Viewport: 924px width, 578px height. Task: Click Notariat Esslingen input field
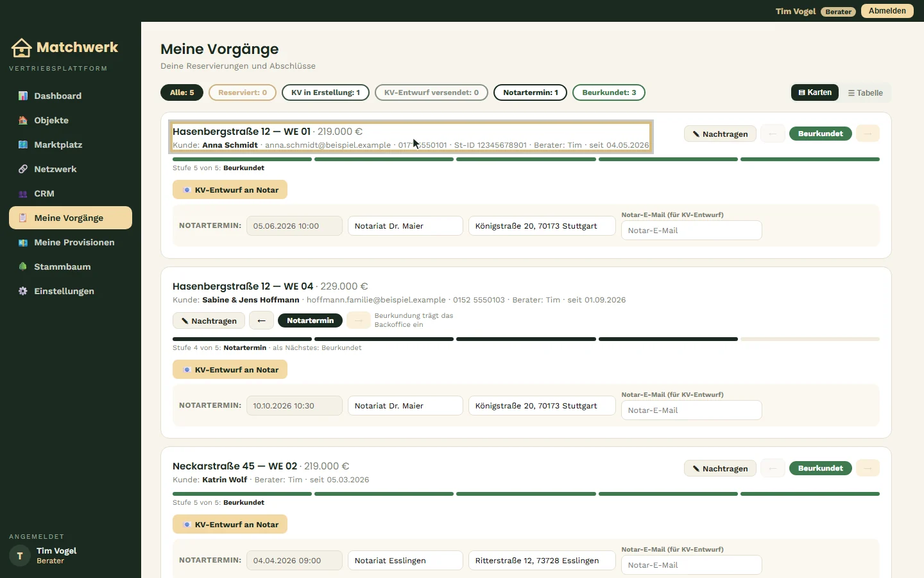point(406,560)
